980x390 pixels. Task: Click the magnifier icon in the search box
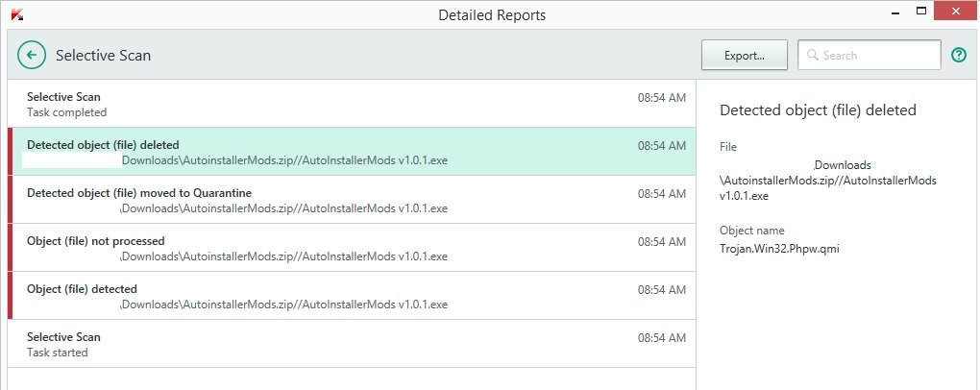point(813,55)
